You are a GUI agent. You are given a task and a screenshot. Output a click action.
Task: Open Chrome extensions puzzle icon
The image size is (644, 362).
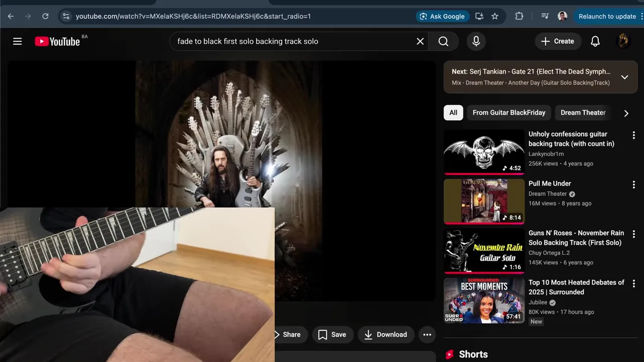tap(519, 16)
